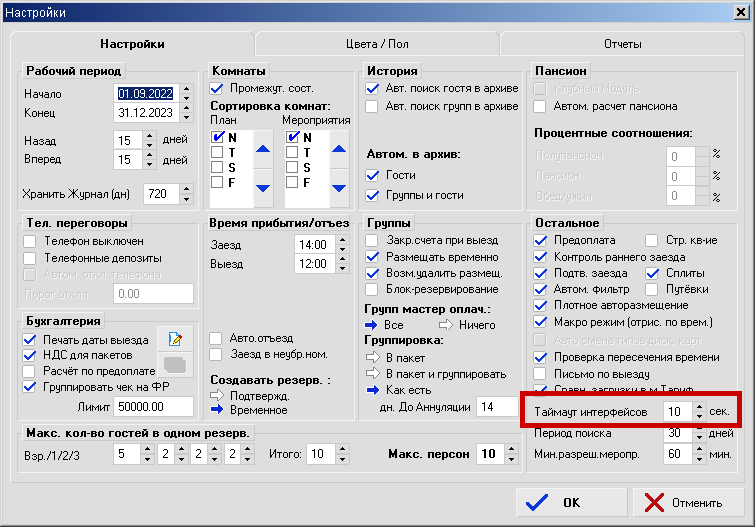Select the Подтвержд. reservation arrow option

coord(217,395)
